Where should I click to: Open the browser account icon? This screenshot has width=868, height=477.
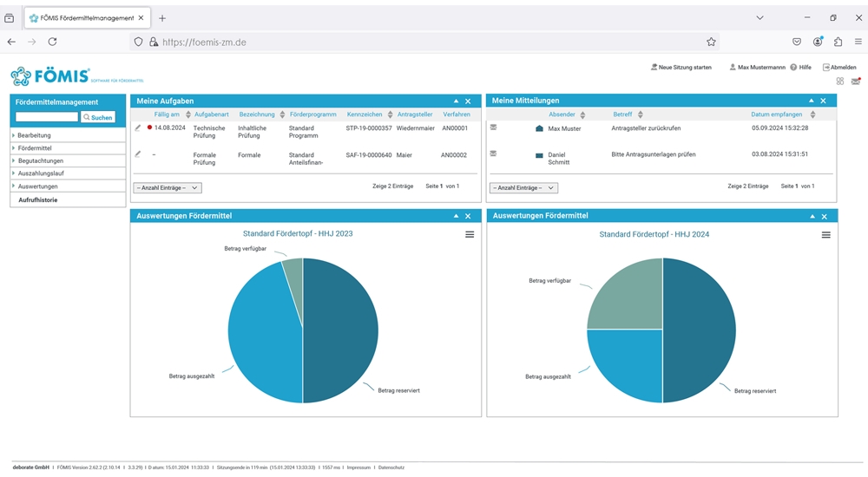tap(818, 42)
